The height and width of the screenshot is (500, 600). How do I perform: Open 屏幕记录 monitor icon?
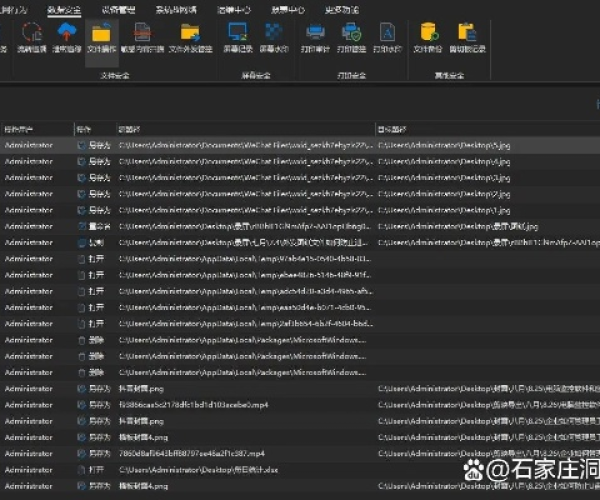click(238, 32)
